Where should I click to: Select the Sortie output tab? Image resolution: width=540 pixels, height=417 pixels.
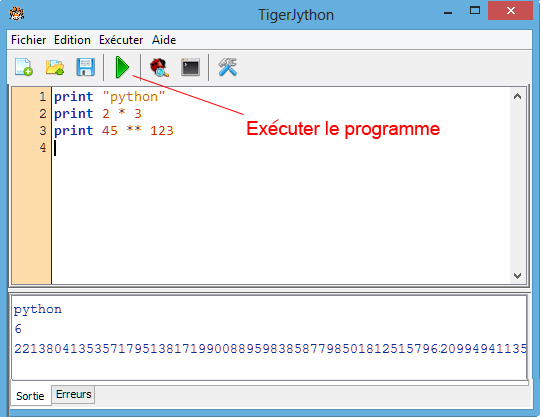tap(30, 396)
